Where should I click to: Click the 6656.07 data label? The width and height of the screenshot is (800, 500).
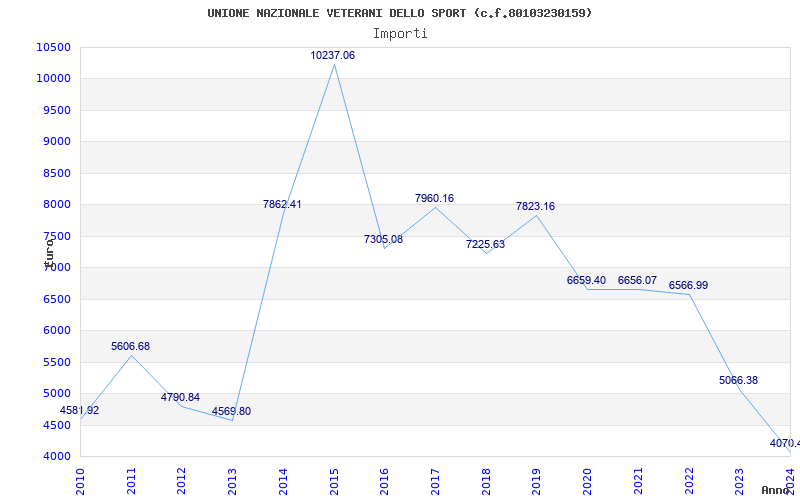pyautogui.click(x=637, y=281)
